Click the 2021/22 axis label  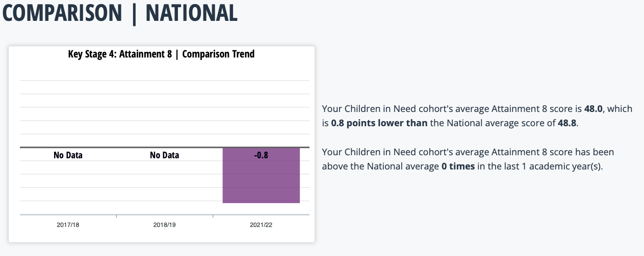[261, 224]
